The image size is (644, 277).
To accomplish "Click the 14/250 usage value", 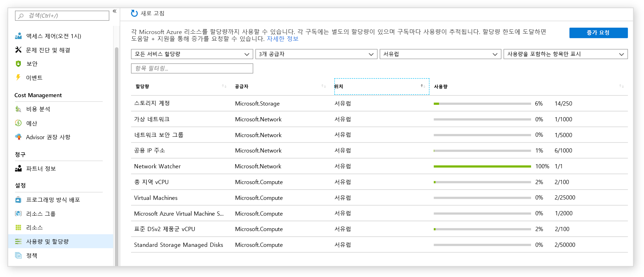I will coord(563,104).
